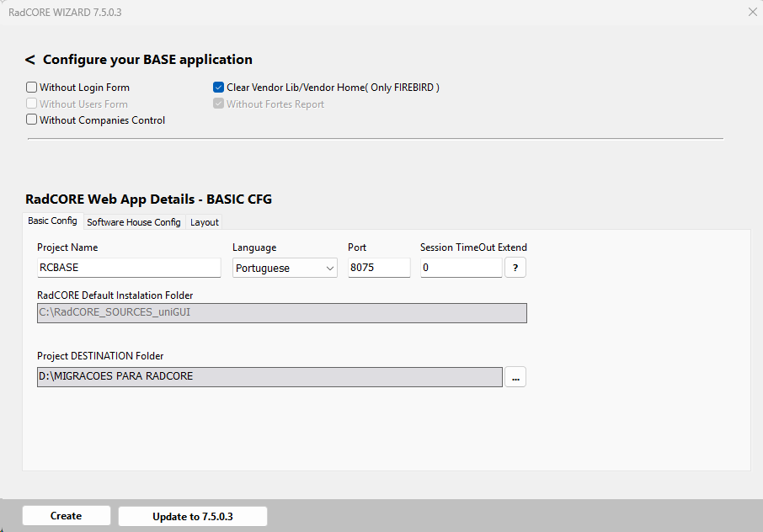Uncheck Clear Vendor Lib/Vendor Home option
Viewport: 763px width, 532px height.
pos(219,88)
